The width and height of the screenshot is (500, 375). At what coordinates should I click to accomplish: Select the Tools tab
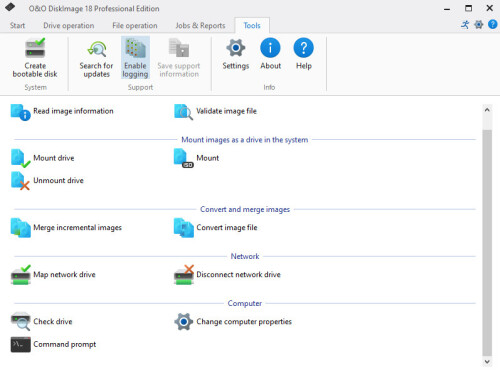click(x=252, y=26)
